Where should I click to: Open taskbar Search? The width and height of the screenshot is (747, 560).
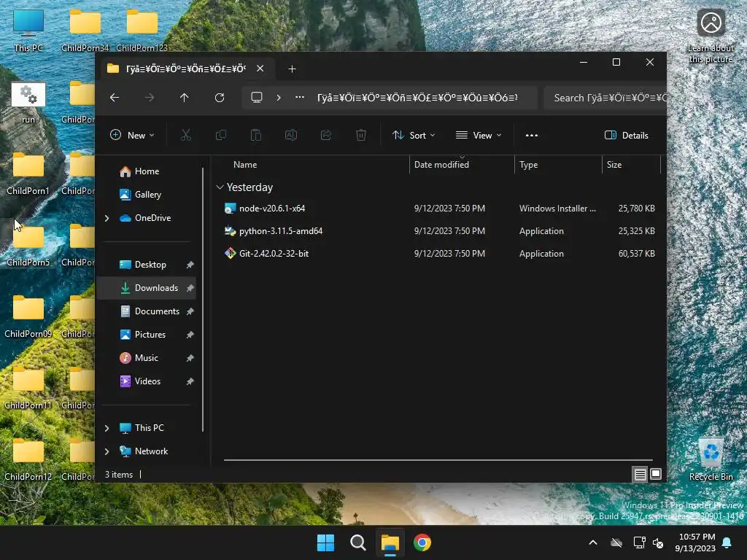[x=357, y=542]
